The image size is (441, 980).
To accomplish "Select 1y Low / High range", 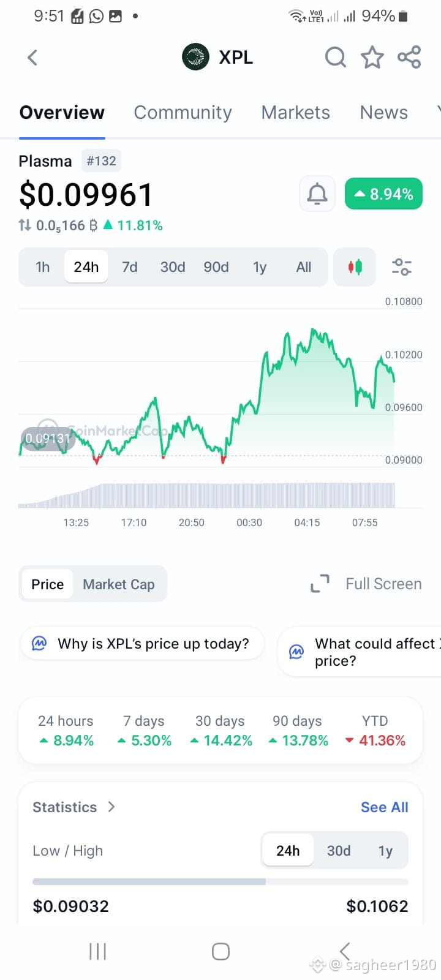I will [385, 851].
